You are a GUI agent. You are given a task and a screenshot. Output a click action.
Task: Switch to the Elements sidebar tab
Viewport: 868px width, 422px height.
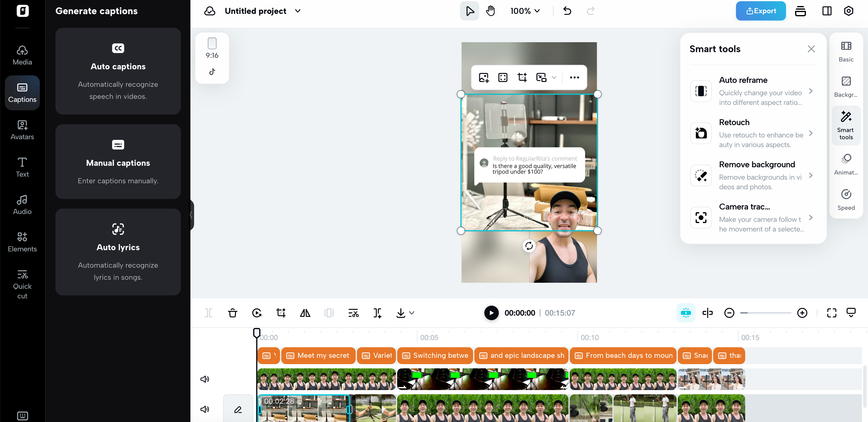(22, 242)
